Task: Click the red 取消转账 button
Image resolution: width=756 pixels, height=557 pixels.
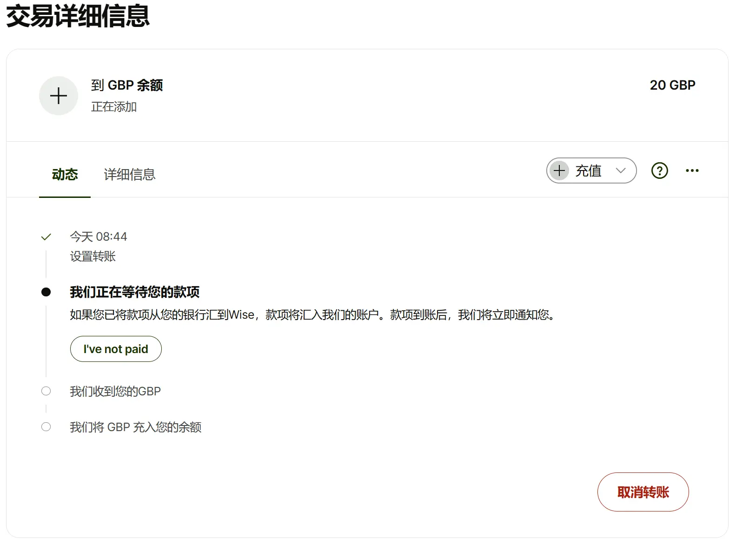Action: click(x=643, y=492)
